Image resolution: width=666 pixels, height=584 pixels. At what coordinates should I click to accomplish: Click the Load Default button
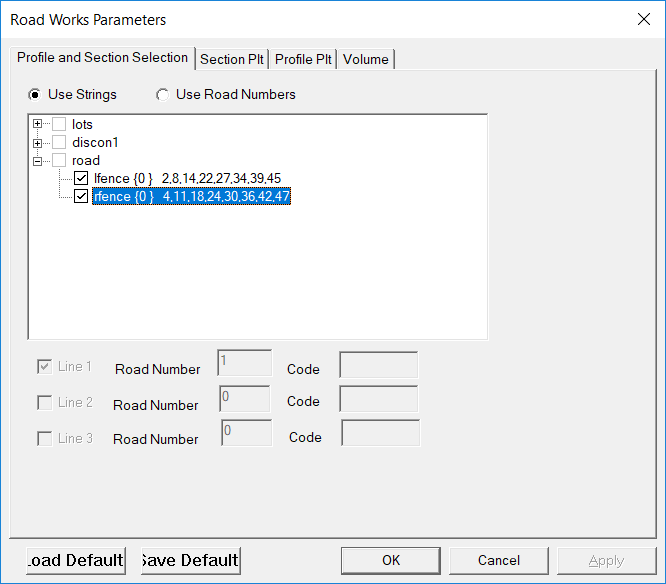[x=76, y=560]
